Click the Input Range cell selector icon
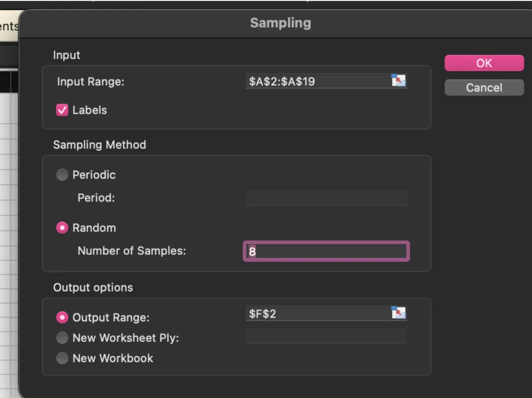The image size is (532, 398). [399, 81]
